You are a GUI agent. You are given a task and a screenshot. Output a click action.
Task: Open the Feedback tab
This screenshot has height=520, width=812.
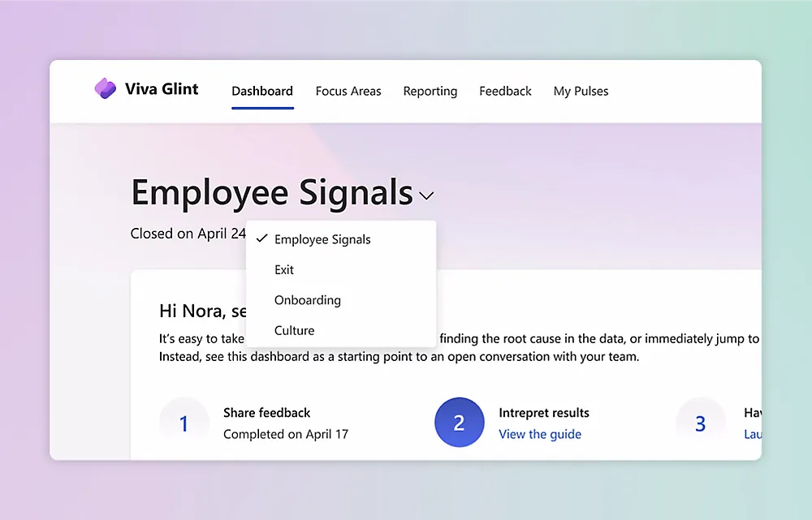[505, 91]
